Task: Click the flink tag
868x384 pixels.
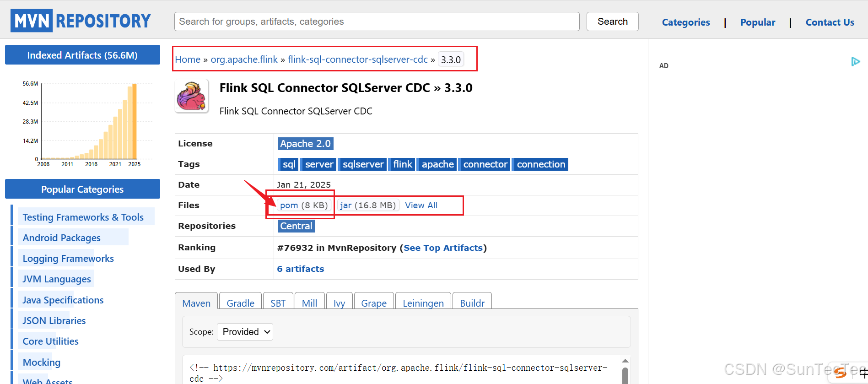Action: [x=402, y=164]
